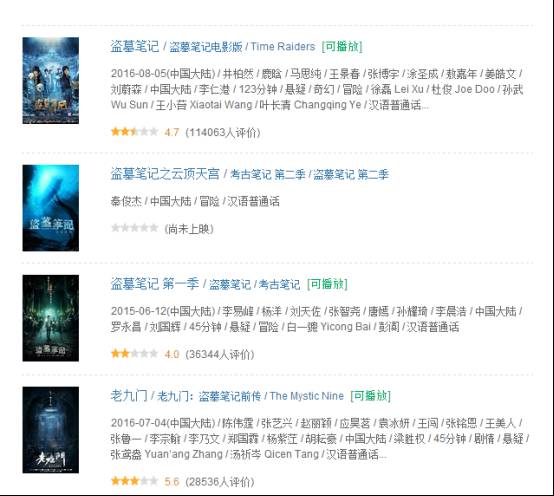This screenshot has height=496, width=554.
Task: Click The Mystic Nine alternate title
Action: (x=307, y=396)
